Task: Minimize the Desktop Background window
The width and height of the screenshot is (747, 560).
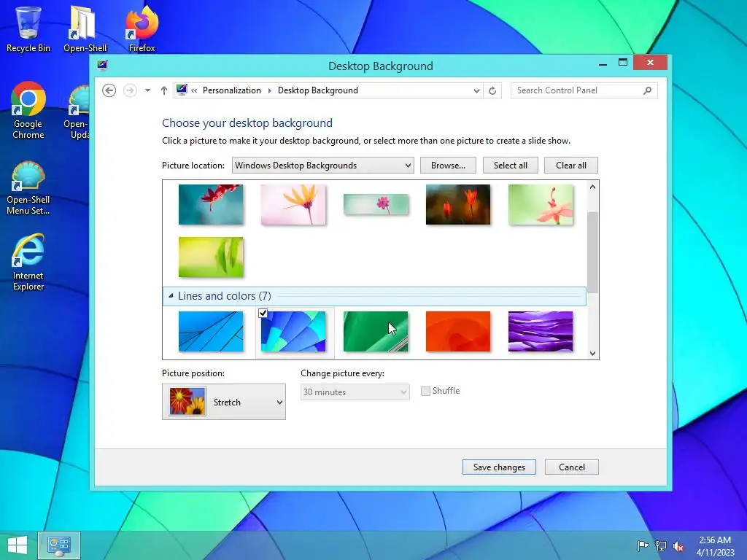Action: 603,63
